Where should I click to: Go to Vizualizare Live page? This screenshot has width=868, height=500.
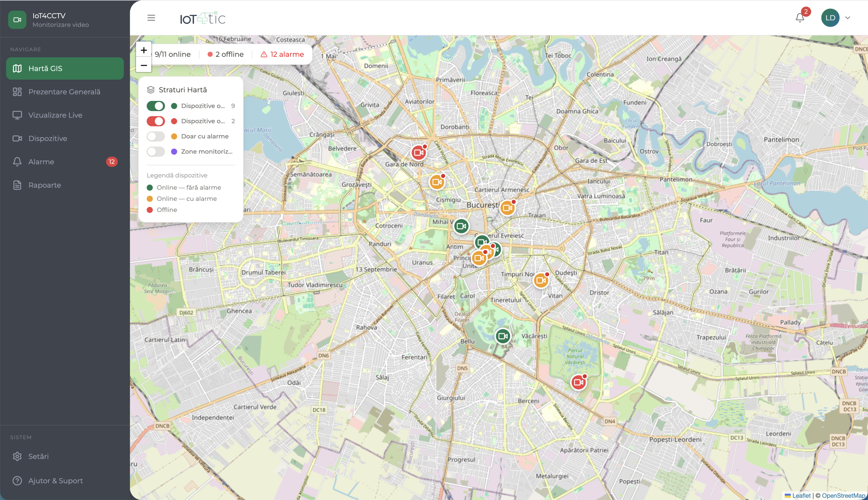(x=55, y=115)
